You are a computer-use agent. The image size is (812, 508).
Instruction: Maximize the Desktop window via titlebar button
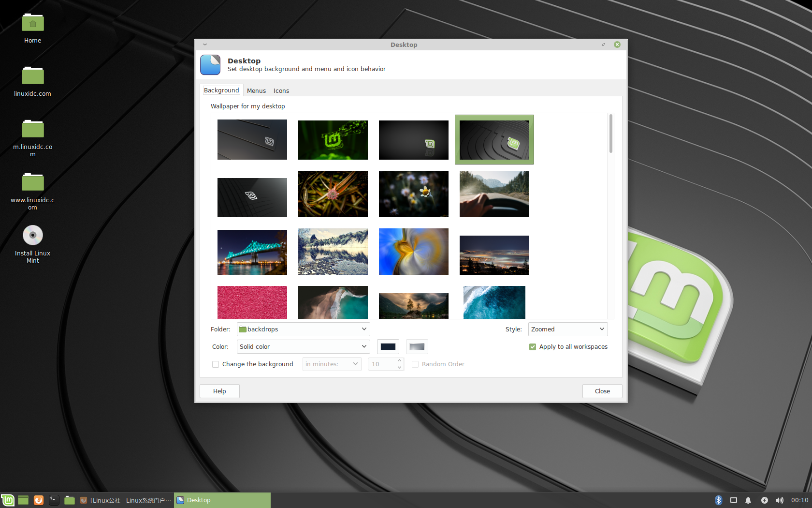coord(604,45)
